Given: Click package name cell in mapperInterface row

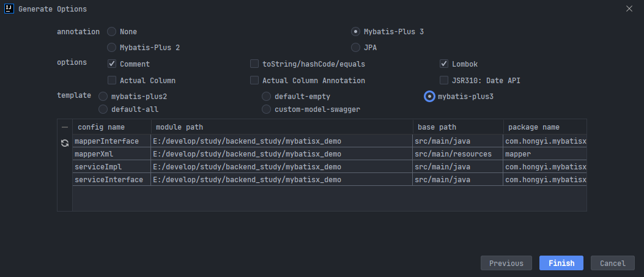Looking at the screenshot, I should click(x=545, y=141).
